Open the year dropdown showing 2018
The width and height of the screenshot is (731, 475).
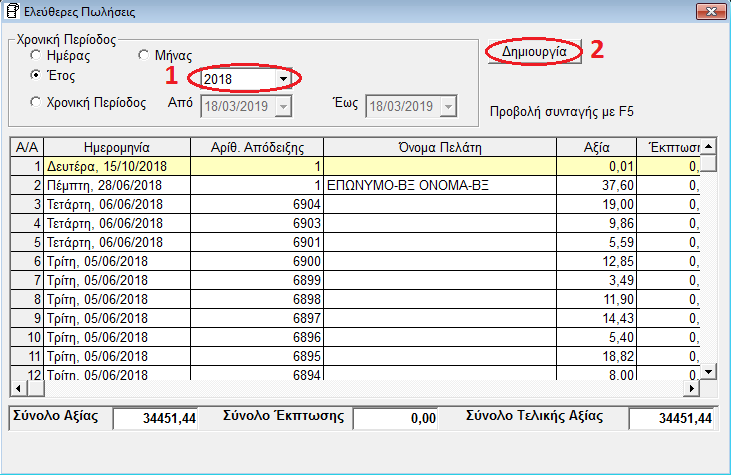[283, 79]
